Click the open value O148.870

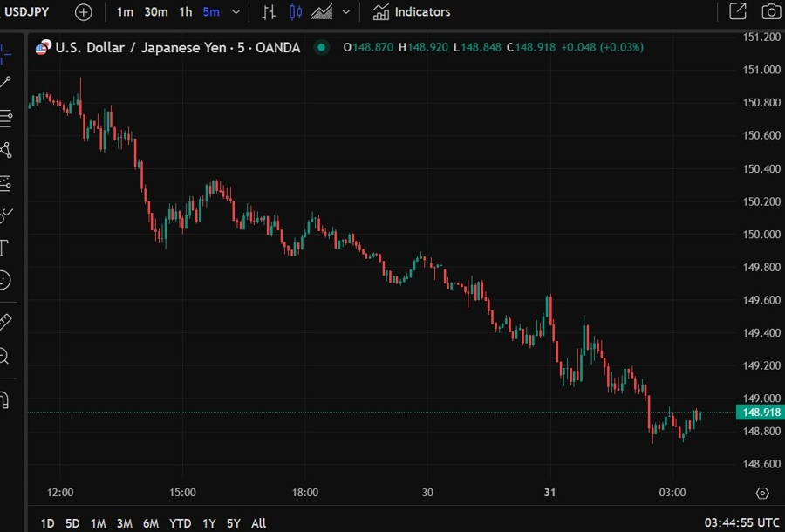pyautogui.click(x=368, y=48)
